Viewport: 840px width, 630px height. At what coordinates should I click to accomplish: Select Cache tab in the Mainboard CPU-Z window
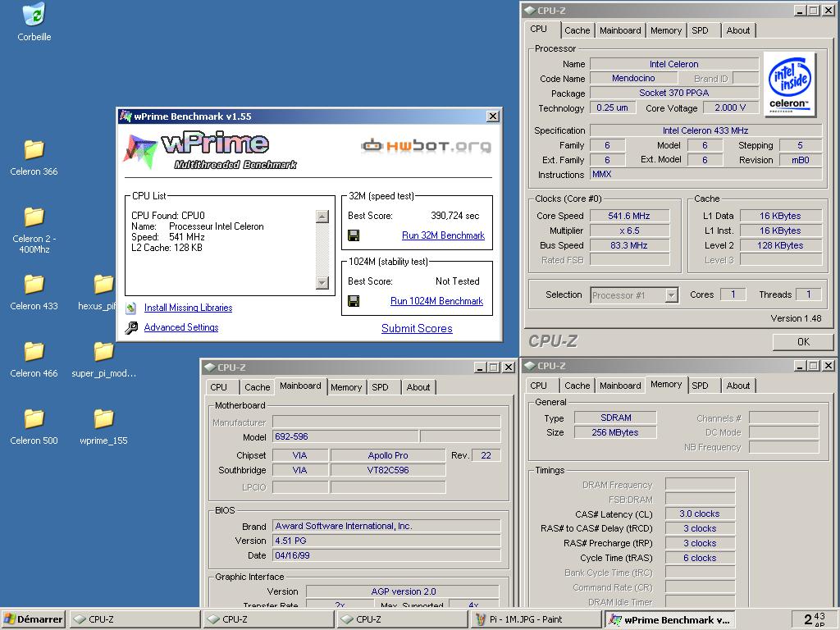click(257, 387)
